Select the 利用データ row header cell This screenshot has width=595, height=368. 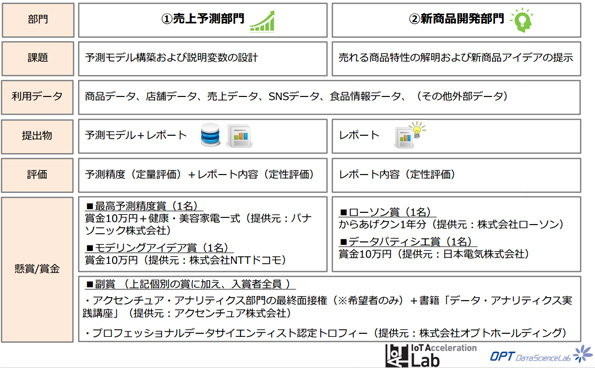(x=37, y=97)
